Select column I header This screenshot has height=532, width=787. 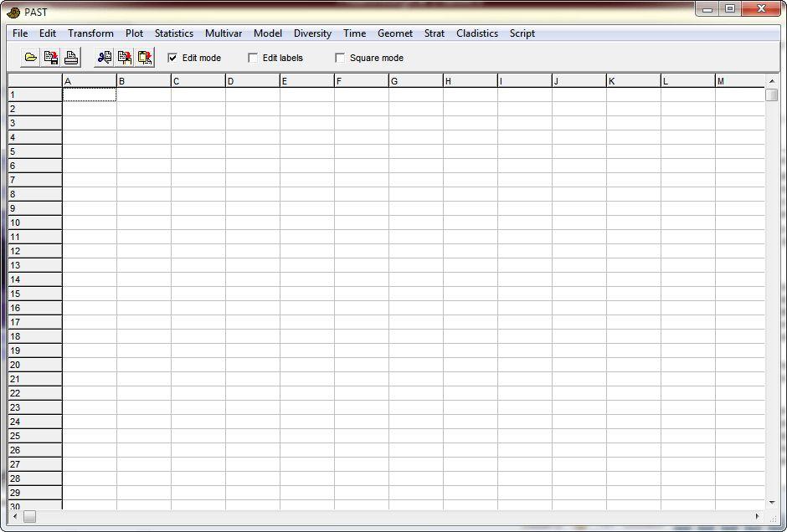pyautogui.click(x=525, y=81)
